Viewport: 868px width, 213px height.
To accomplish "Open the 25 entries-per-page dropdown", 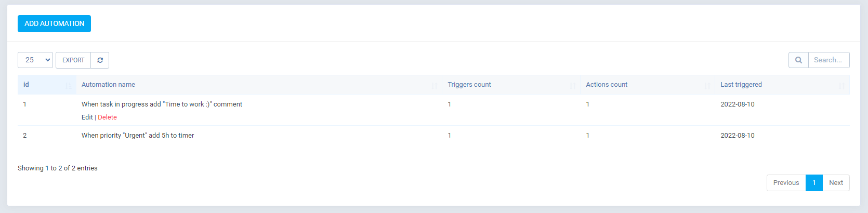I will coord(35,60).
